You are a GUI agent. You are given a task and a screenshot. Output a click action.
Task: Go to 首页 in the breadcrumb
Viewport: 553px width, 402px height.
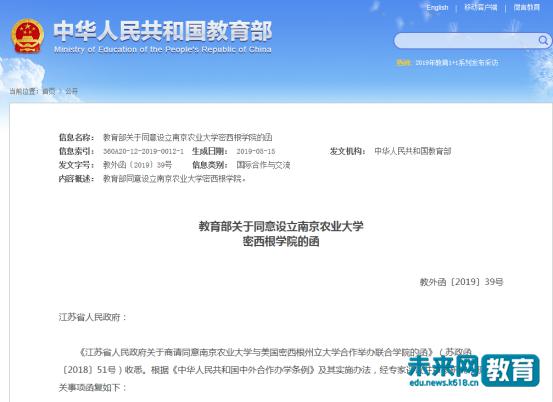[x=49, y=91]
